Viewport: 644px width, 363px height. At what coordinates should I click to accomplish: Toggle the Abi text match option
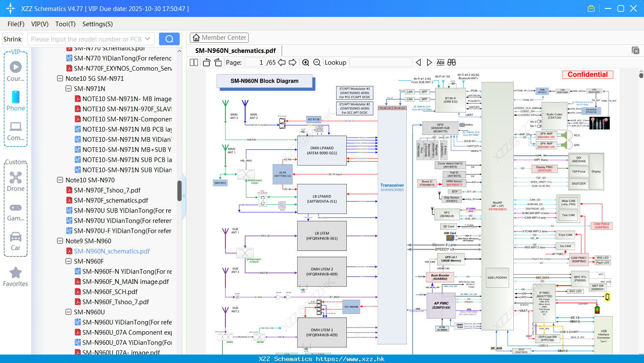(440, 63)
